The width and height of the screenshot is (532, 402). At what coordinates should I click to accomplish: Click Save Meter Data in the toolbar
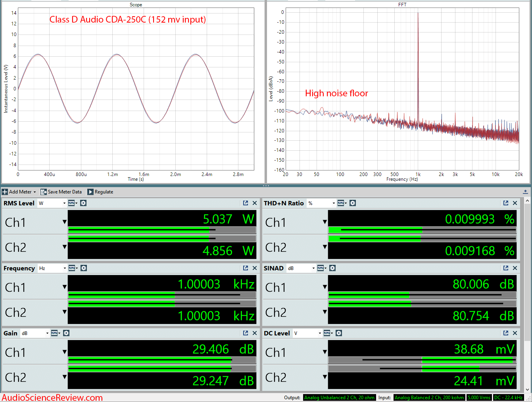(x=61, y=192)
